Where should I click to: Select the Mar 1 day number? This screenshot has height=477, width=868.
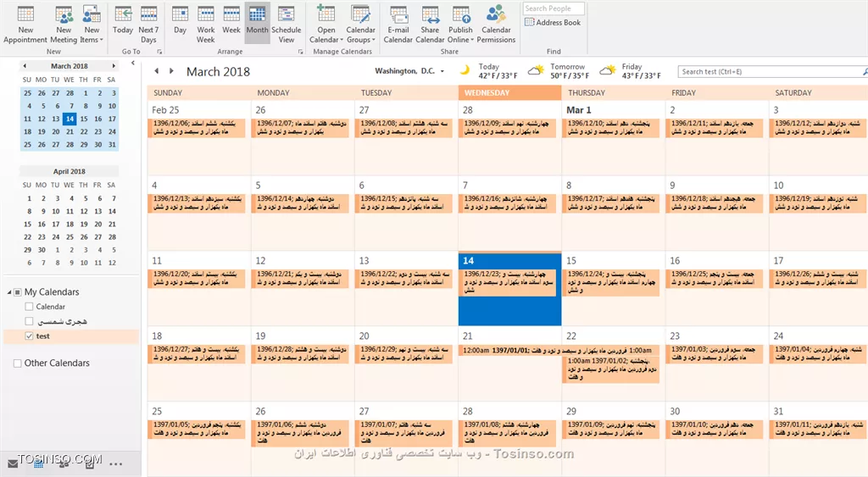point(578,110)
